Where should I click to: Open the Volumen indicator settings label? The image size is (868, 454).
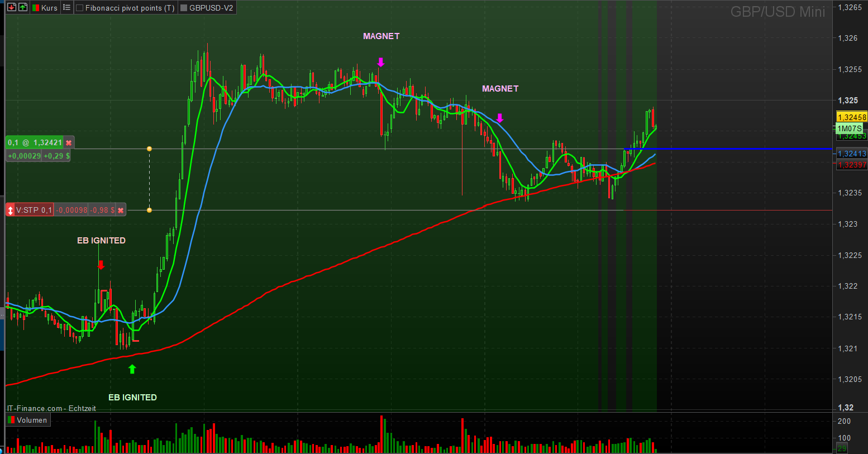click(32, 420)
